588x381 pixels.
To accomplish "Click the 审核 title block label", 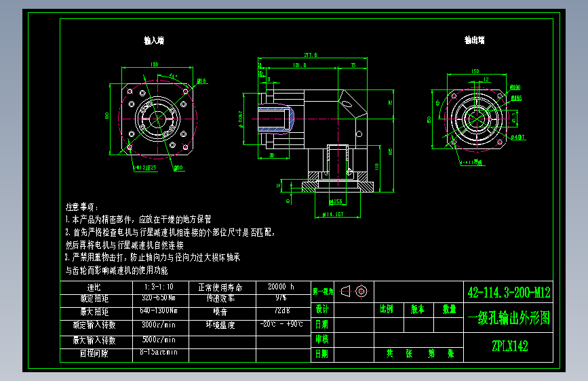I will pos(322,340).
